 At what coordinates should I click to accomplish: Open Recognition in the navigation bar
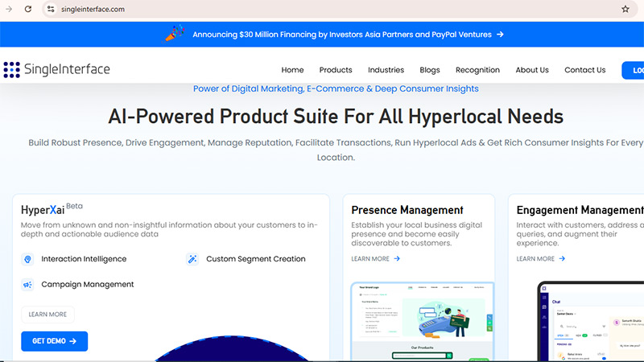tap(477, 70)
